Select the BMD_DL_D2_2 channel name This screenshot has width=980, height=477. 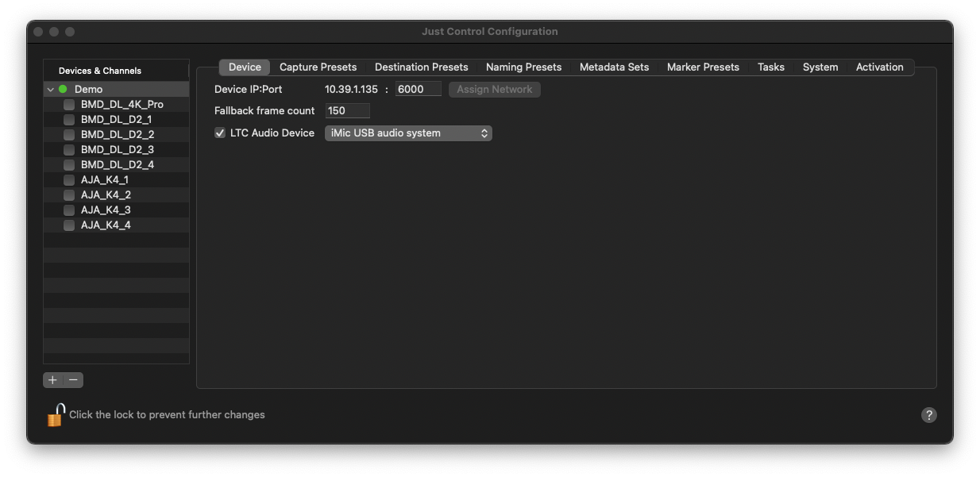coord(118,135)
